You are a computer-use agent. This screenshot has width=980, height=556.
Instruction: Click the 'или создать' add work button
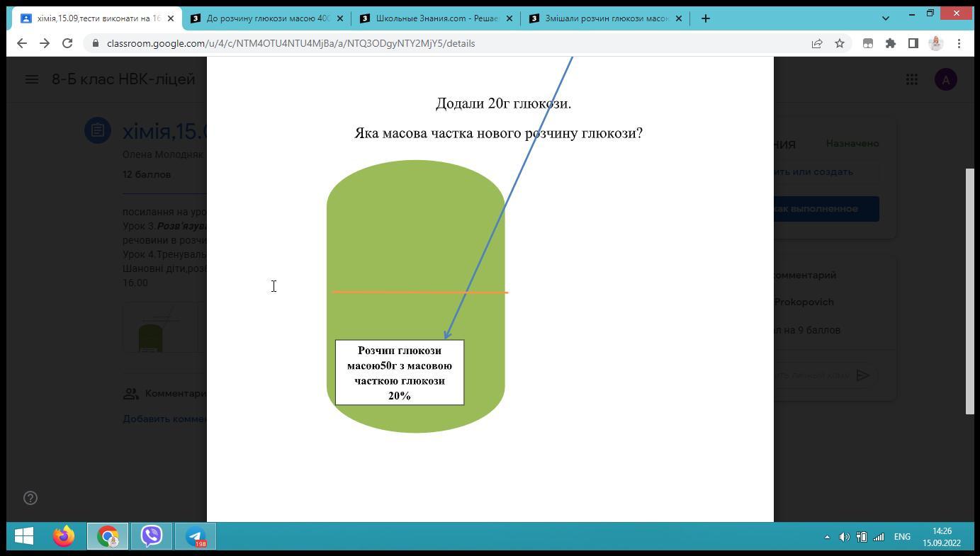(x=826, y=171)
